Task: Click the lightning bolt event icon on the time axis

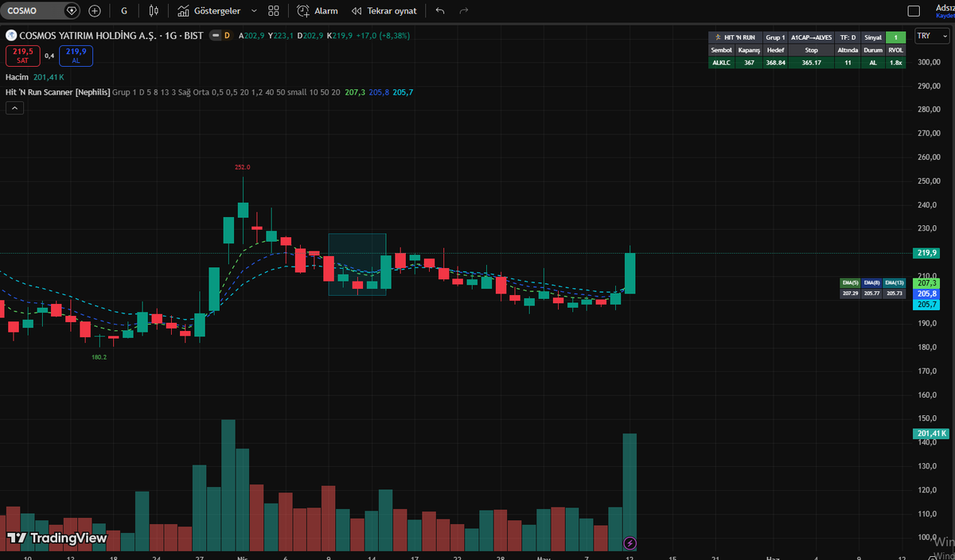Action: [x=630, y=543]
